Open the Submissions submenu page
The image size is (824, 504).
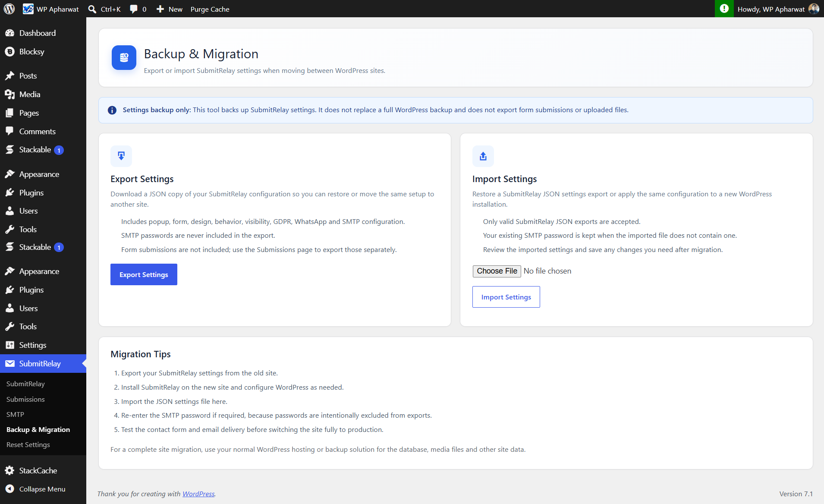coord(25,399)
